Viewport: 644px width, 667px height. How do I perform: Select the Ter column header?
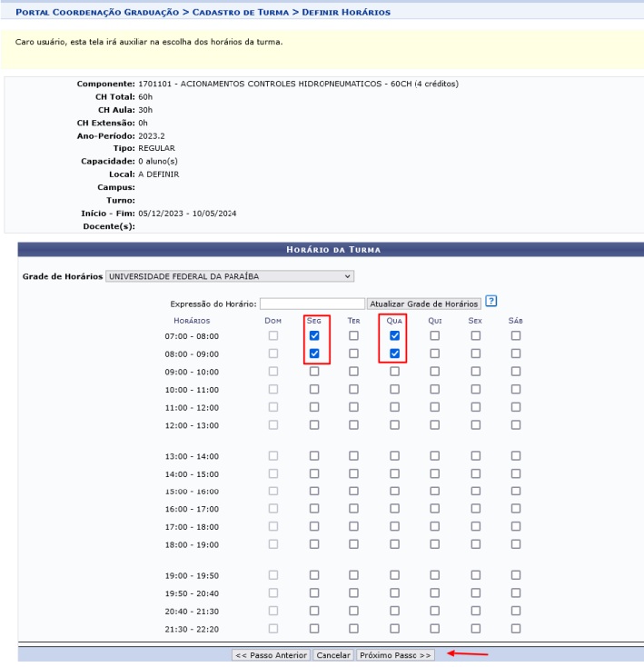click(353, 321)
